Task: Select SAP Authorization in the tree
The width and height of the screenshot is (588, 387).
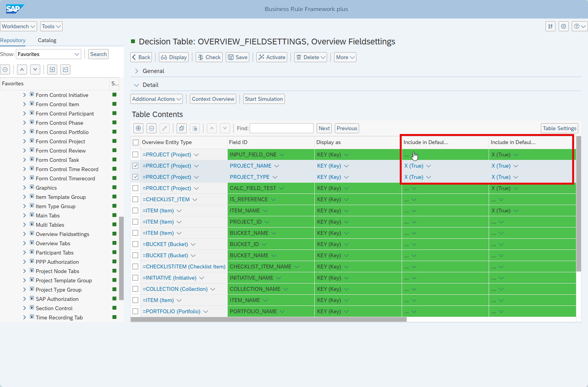Action: (57, 299)
